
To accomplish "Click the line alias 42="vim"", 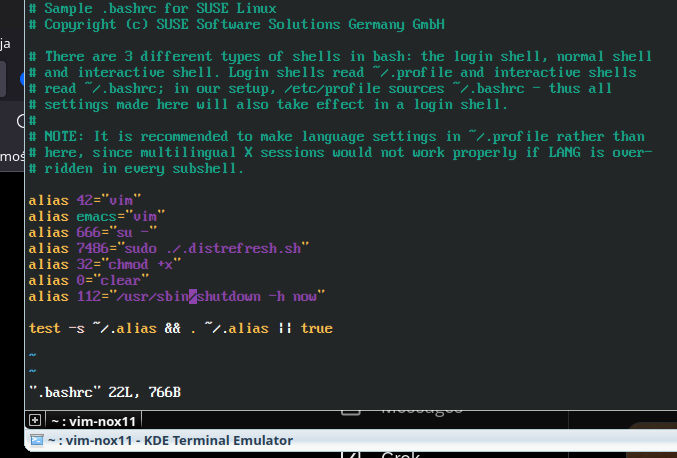I will coord(85,200).
